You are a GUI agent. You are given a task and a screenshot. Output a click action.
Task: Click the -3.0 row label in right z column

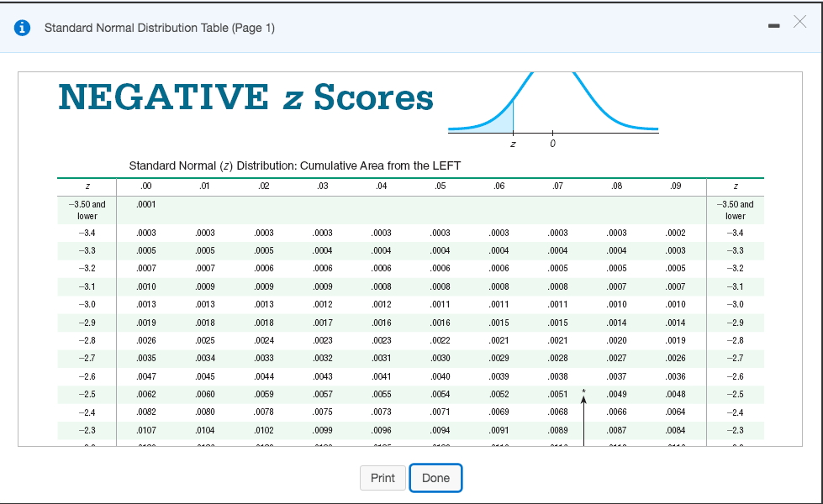pyautogui.click(x=736, y=304)
